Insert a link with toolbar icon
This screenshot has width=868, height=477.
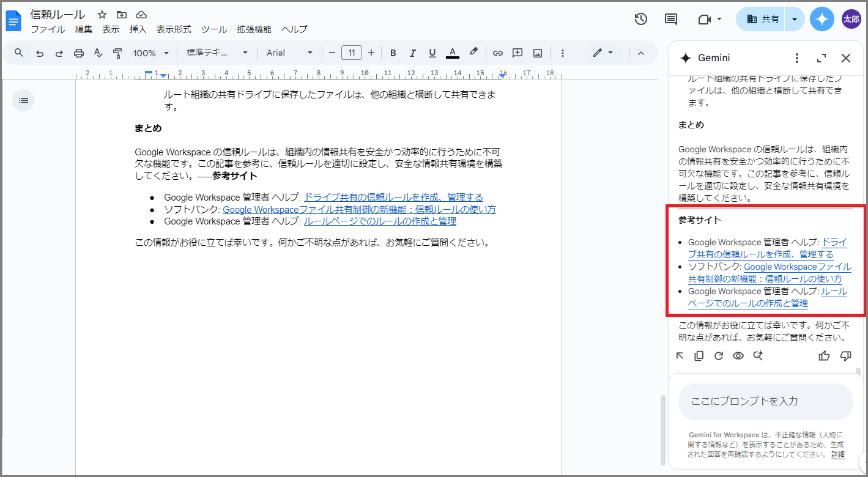pyautogui.click(x=498, y=53)
